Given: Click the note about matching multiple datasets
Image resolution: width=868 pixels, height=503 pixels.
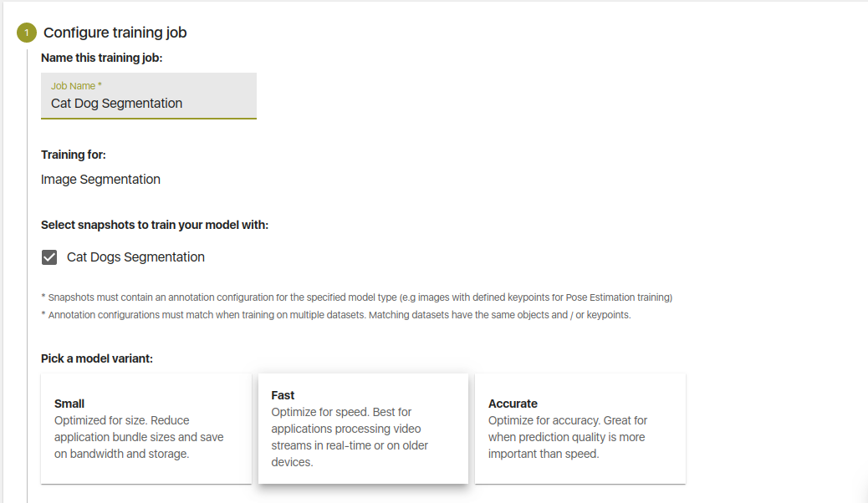Looking at the screenshot, I should (335, 315).
